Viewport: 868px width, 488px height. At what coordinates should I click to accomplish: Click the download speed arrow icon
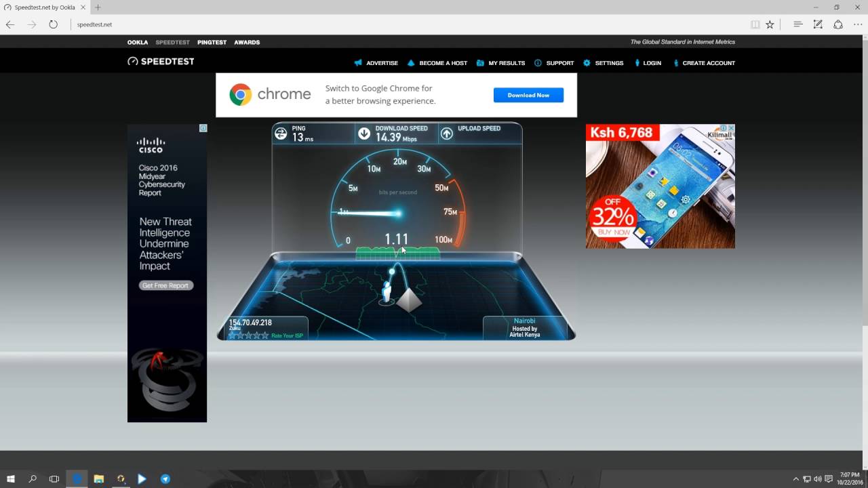364,134
